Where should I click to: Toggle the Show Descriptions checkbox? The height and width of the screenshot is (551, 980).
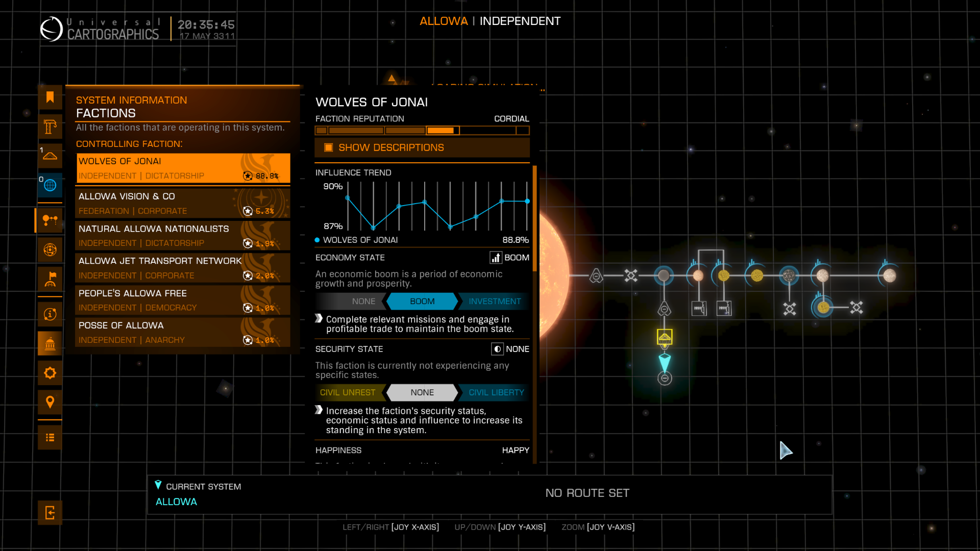[x=329, y=147]
